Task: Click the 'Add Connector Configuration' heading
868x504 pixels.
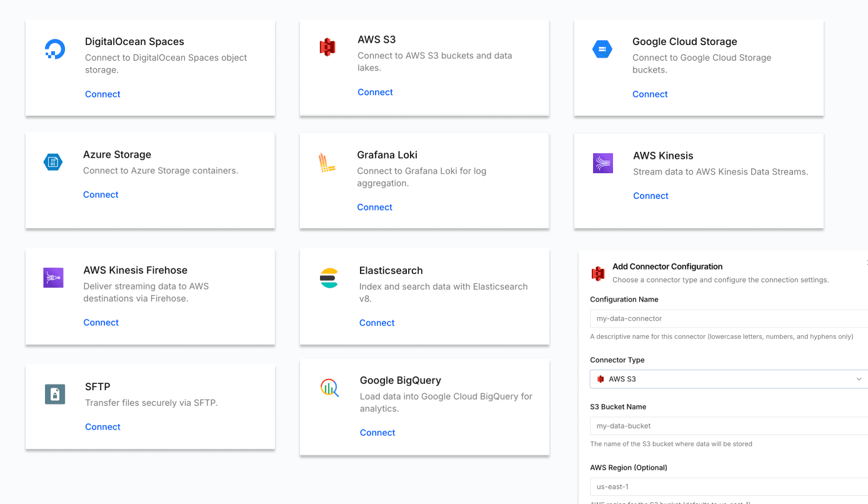Action: [667, 266]
